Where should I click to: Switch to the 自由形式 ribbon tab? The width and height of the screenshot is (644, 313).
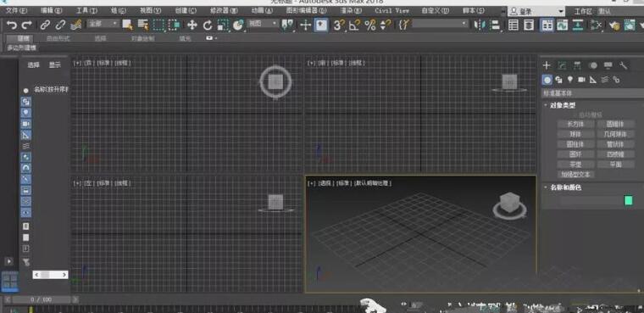(58, 39)
